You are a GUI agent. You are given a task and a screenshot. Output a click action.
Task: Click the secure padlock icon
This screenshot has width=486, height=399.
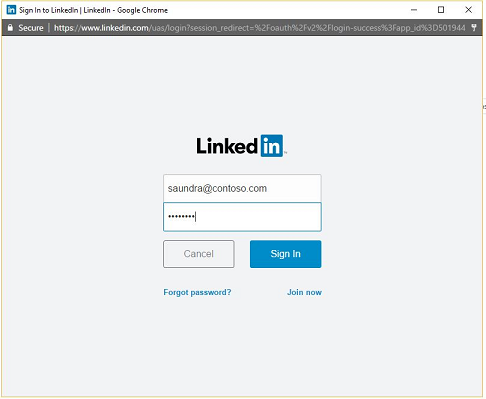coord(10,28)
